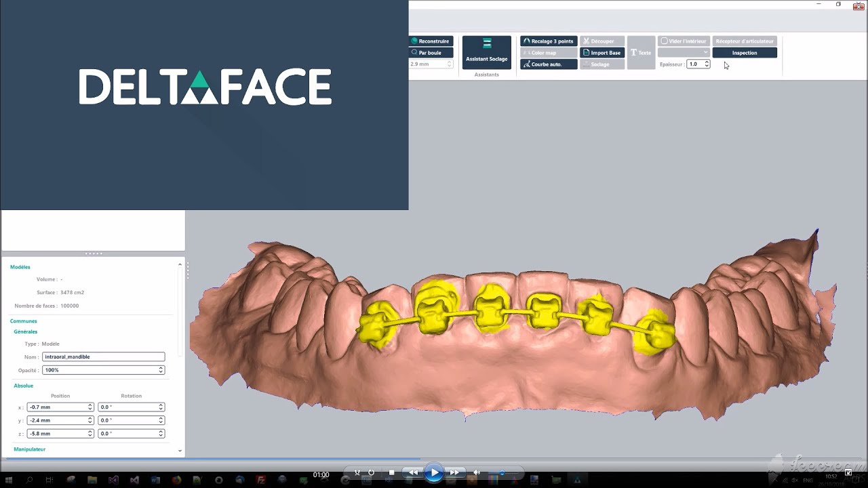Click the Communes section header
This screenshot has height=488, width=868.
point(24,321)
